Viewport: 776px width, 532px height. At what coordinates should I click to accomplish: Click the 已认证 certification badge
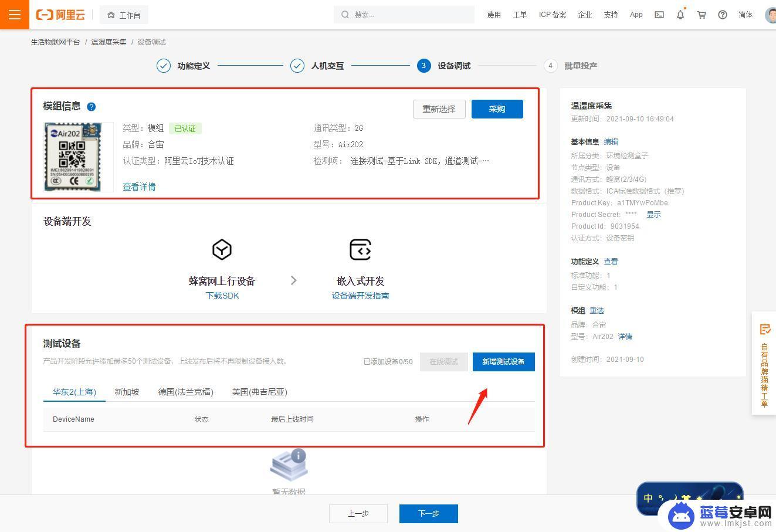point(185,128)
